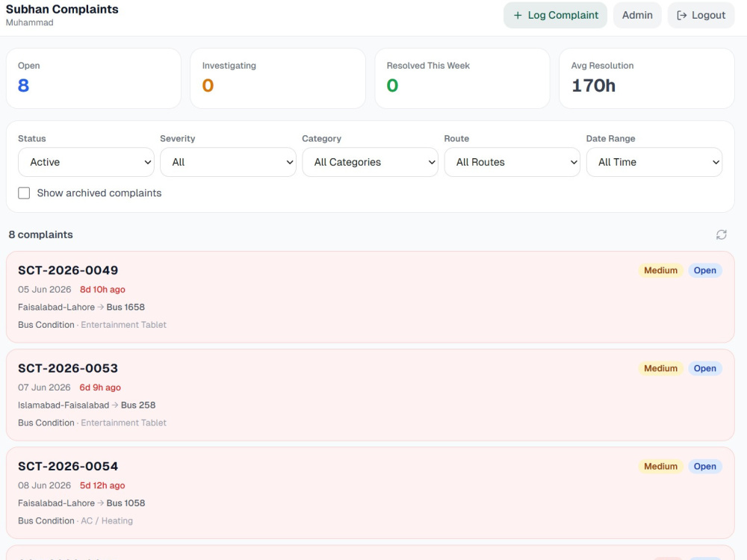Click '5d 12h ago' overdue text
The width and height of the screenshot is (747, 560).
(102, 486)
